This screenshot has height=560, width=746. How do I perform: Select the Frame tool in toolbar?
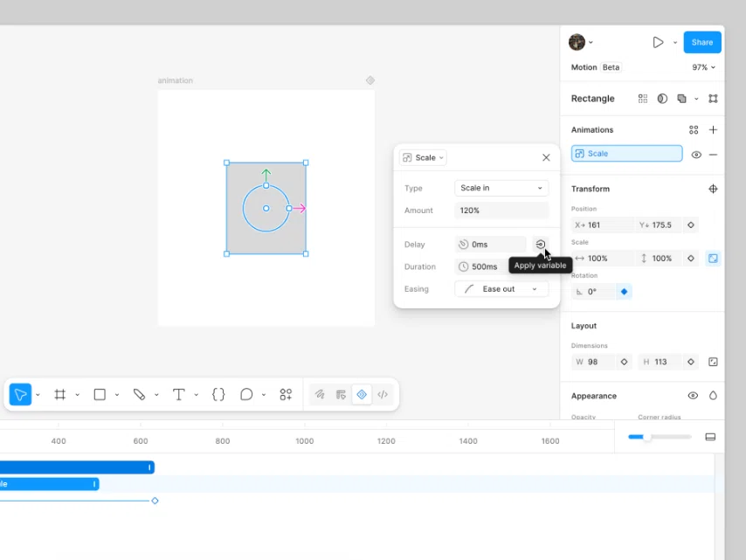point(60,394)
